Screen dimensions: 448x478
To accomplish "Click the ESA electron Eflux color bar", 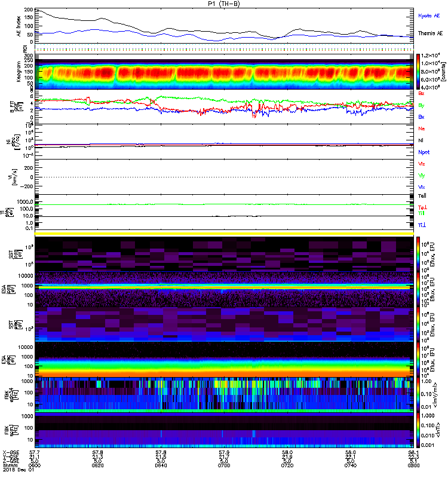I will [418, 360].
